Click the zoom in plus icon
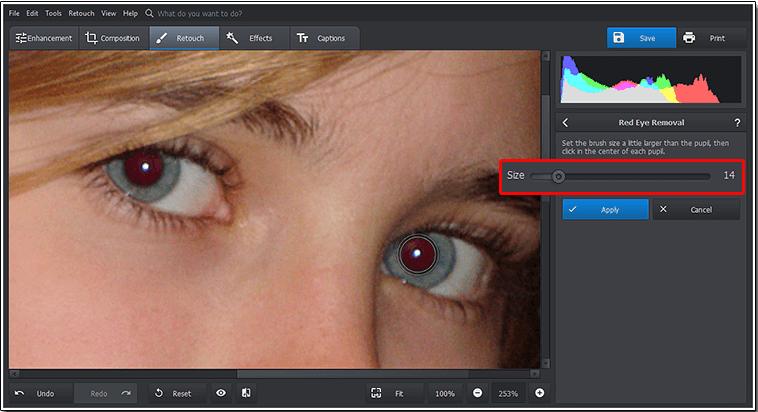The width and height of the screenshot is (758, 412). point(539,393)
